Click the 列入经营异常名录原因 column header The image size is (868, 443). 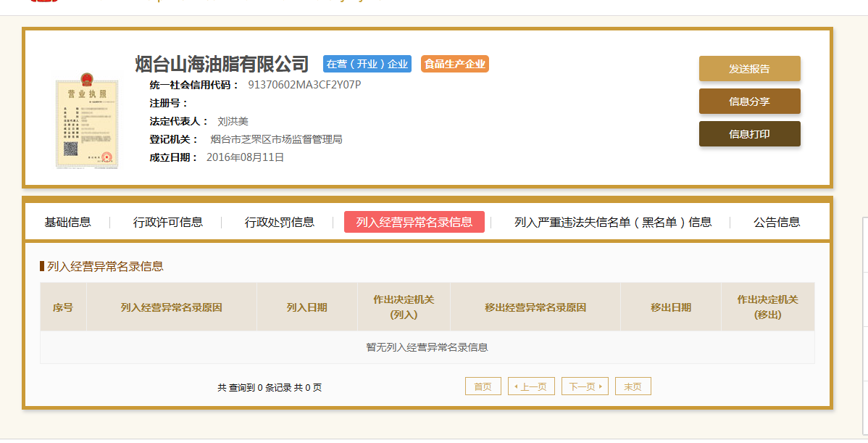[172, 307]
